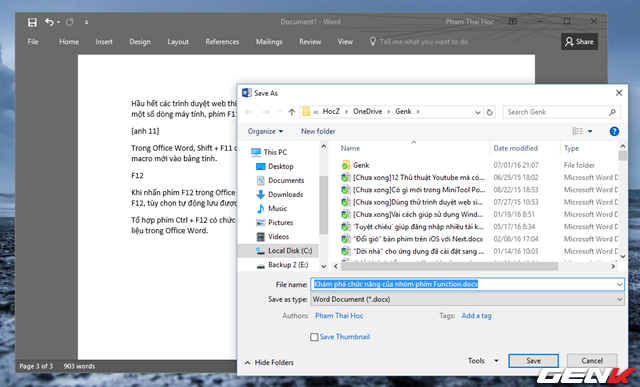Open the Design ribbon tab

140,42
